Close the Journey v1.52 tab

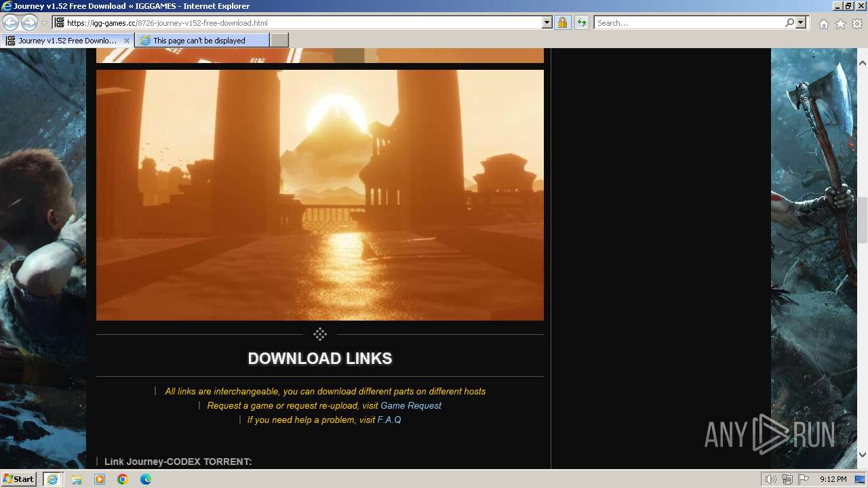(x=127, y=41)
